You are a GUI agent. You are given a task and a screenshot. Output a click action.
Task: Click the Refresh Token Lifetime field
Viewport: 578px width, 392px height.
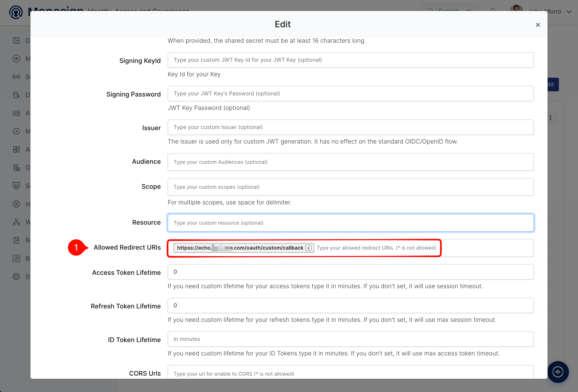[350, 305]
